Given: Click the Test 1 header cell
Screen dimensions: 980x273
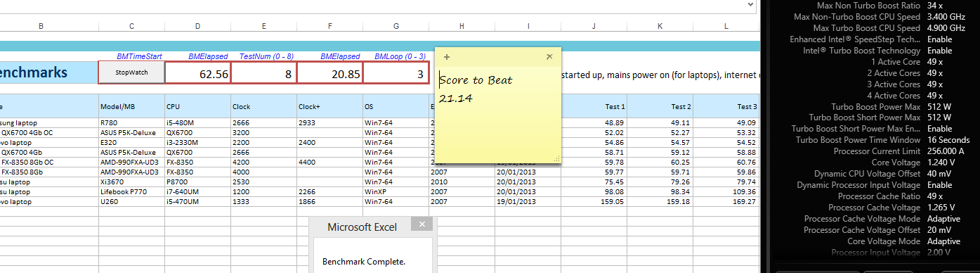Looking at the screenshot, I should coord(594,106).
